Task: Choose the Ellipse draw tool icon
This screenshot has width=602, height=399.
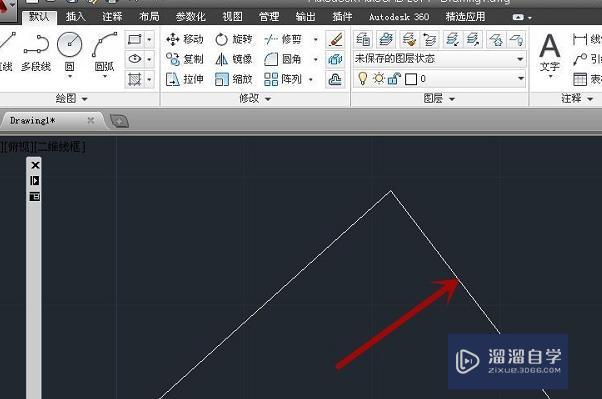Action: click(x=134, y=59)
